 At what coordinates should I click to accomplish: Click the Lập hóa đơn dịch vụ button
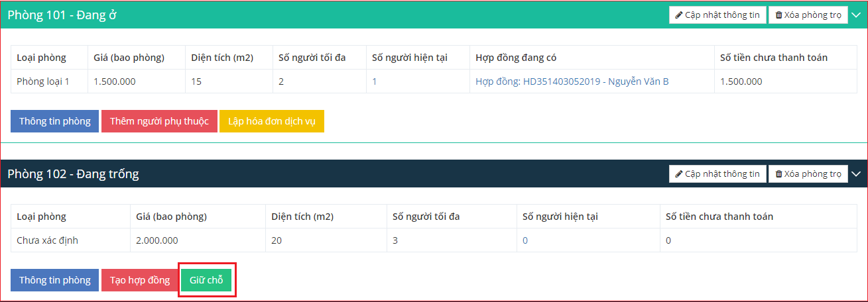271,121
